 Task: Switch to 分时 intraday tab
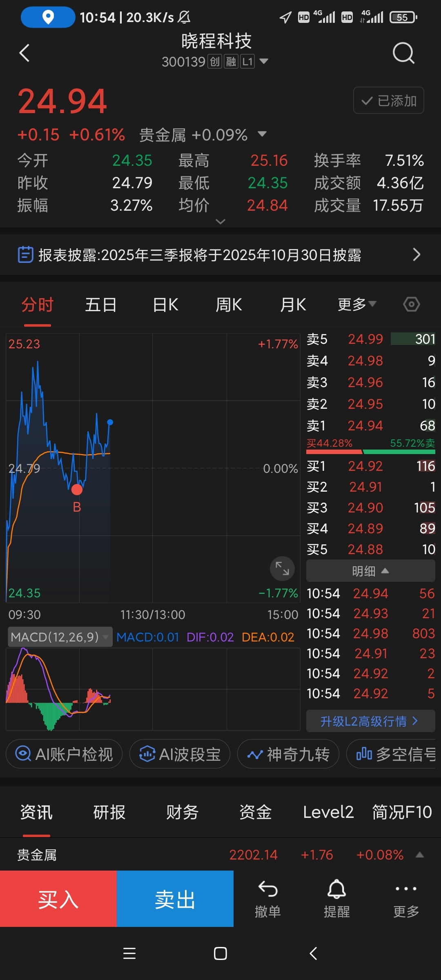pyautogui.click(x=38, y=305)
